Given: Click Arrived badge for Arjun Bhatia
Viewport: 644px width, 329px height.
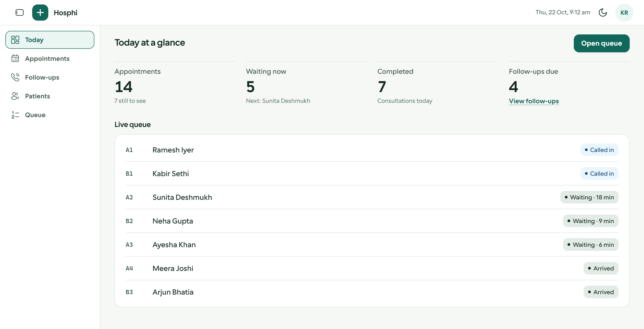Looking at the screenshot, I should pyautogui.click(x=601, y=292).
